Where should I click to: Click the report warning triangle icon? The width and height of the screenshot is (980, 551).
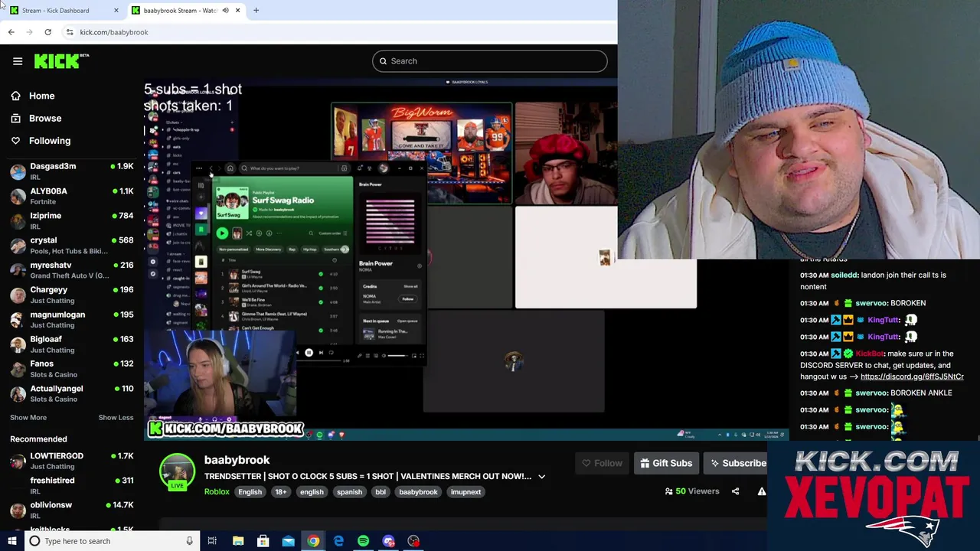click(x=761, y=491)
